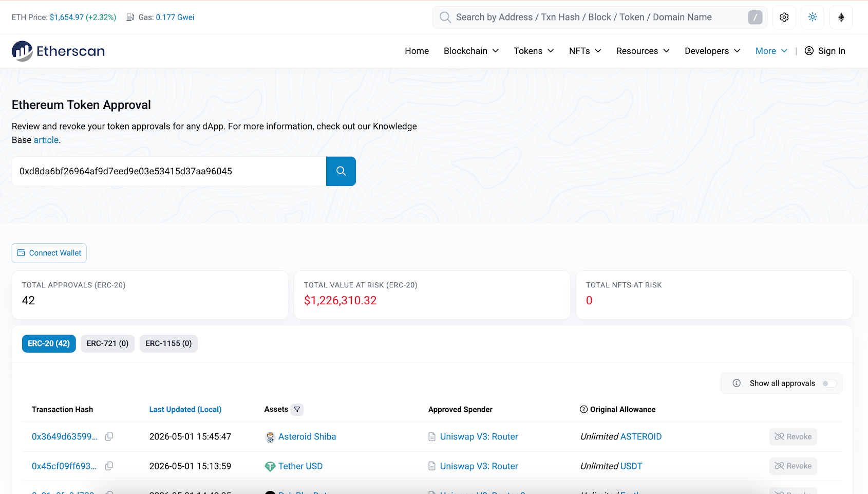The image size is (868, 494).
Task: Open transaction 0x45cf09ff693
Action: (64, 466)
